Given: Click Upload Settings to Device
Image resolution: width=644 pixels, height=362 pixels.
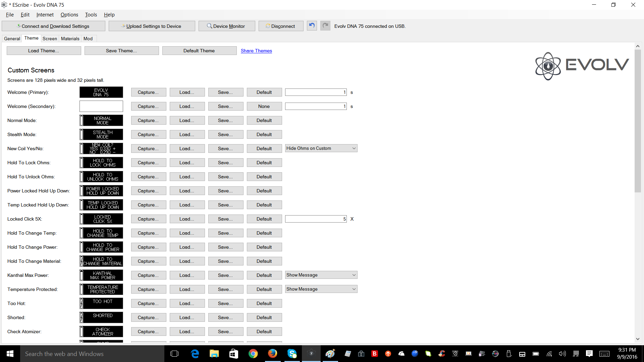Looking at the screenshot, I should pos(152,26).
